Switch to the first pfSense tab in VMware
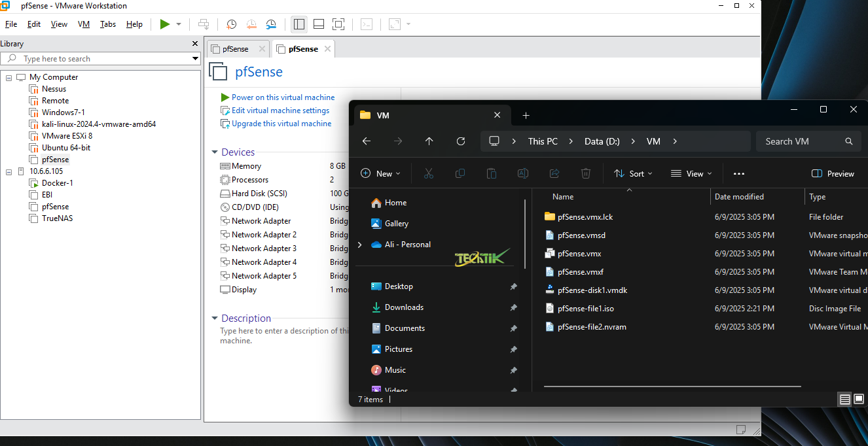 point(235,49)
